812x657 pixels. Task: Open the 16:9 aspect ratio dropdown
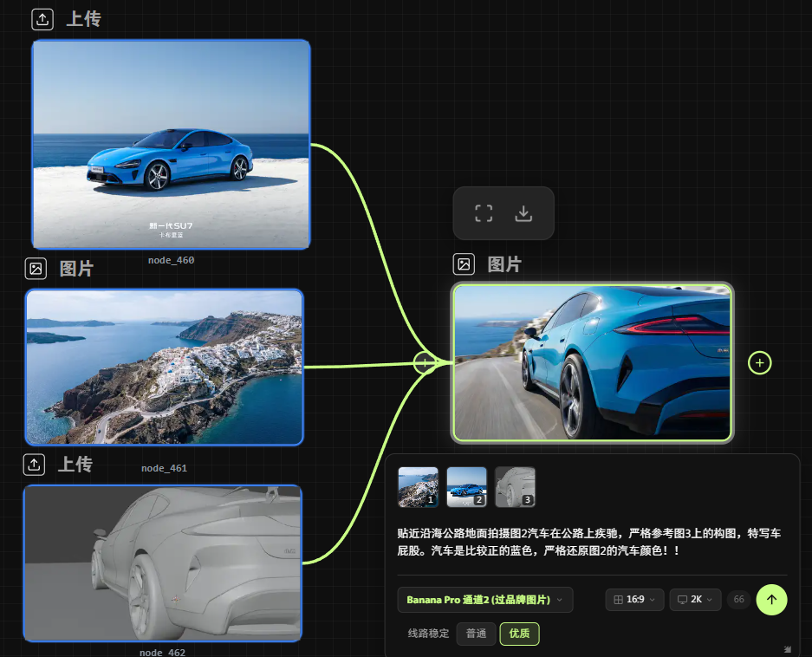(x=634, y=600)
